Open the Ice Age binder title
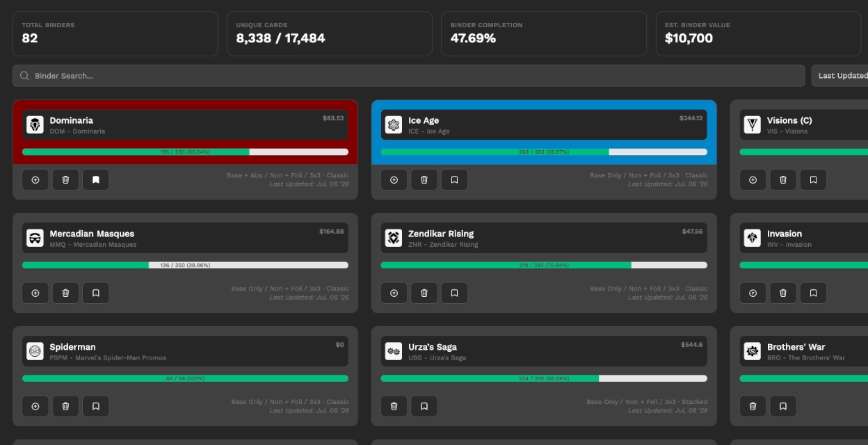This screenshot has height=445, width=868. tap(424, 120)
